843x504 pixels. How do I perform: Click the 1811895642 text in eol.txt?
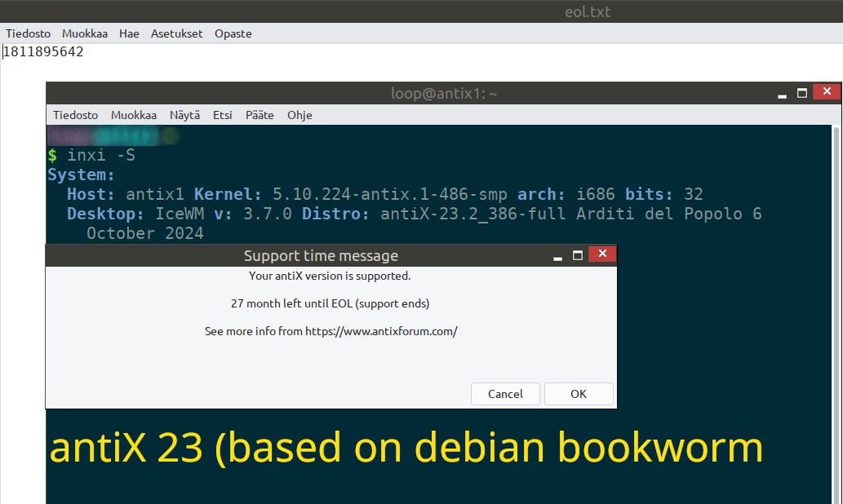43,51
